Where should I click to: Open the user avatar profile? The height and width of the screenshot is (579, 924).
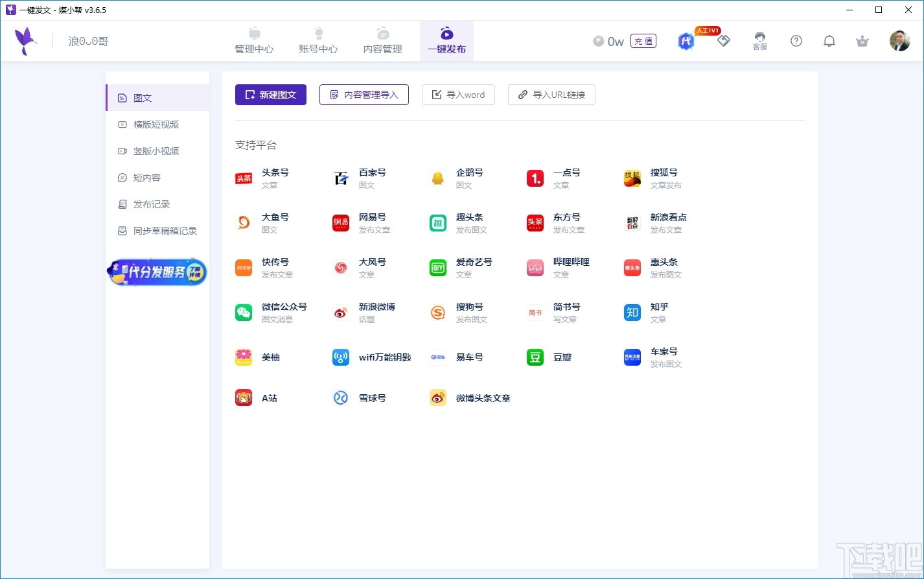(x=899, y=41)
